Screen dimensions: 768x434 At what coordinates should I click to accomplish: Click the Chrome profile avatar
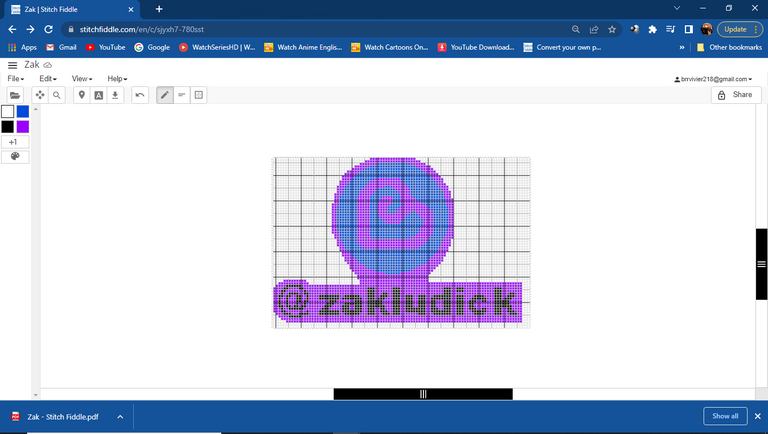706,29
